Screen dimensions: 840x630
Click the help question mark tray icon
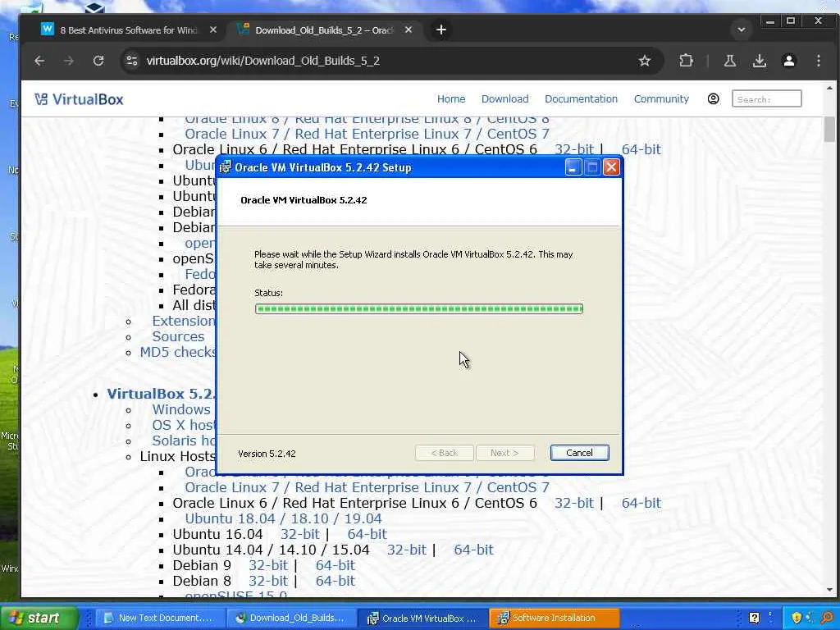754,619
